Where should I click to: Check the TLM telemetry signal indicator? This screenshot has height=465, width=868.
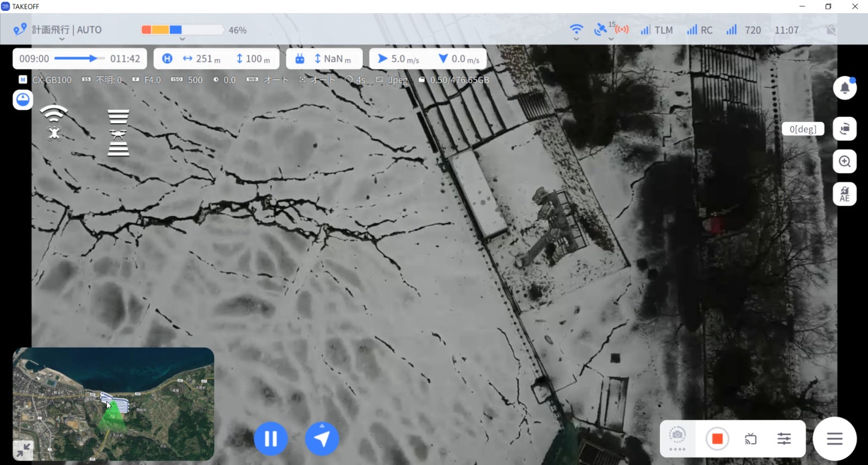[657, 30]
